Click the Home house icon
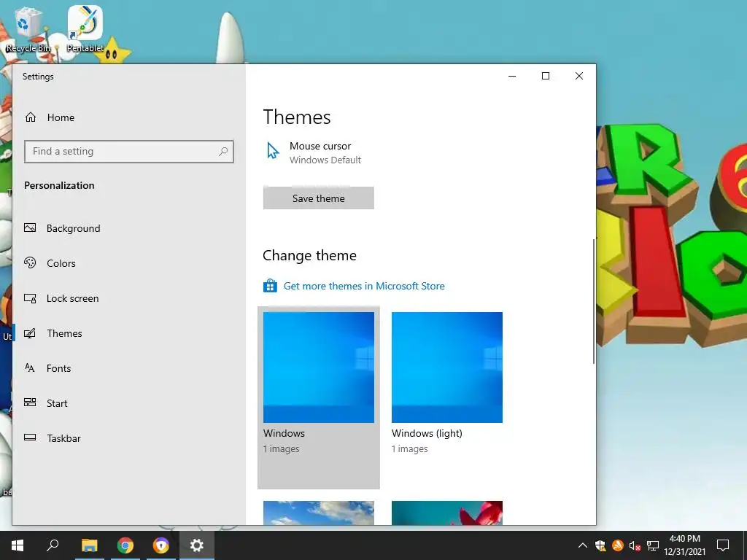The height and width of the screenshot is (560, 747). tap(31, 117)
